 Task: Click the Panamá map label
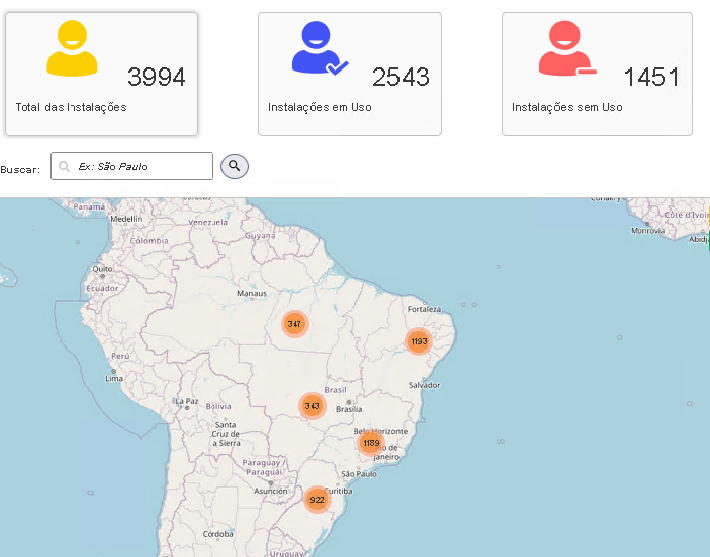(x=89, y=206)
